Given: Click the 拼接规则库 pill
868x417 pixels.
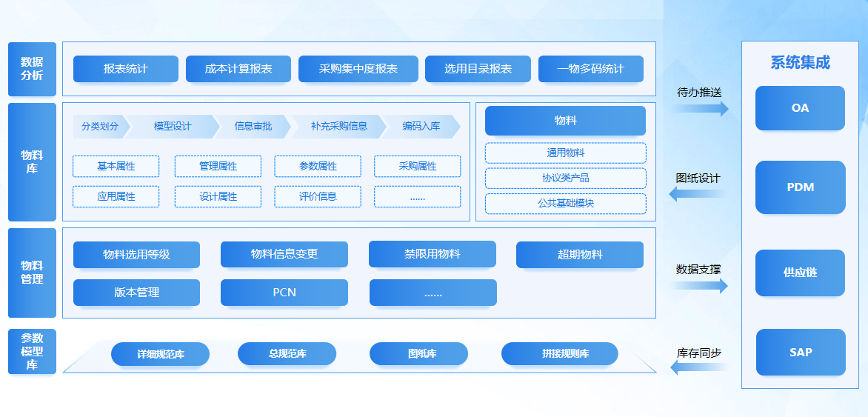Looking at the screenshot, I should pos(559,354).
